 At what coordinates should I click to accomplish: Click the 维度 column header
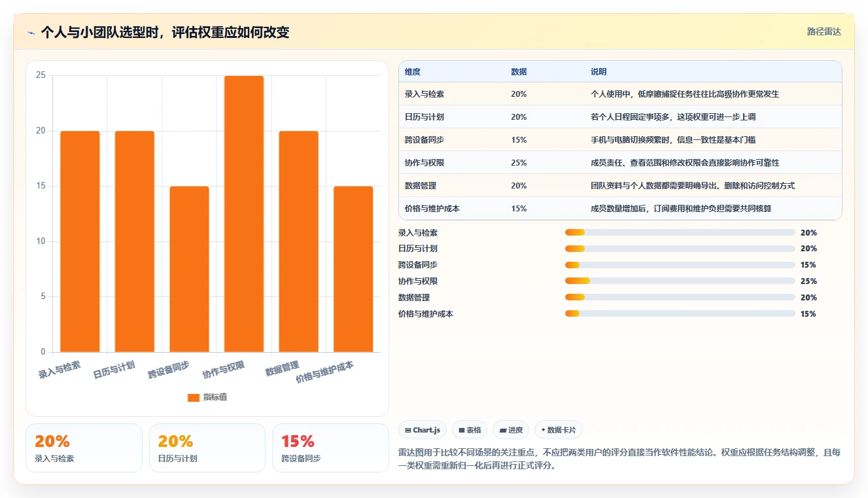click(x=413, y=72)
